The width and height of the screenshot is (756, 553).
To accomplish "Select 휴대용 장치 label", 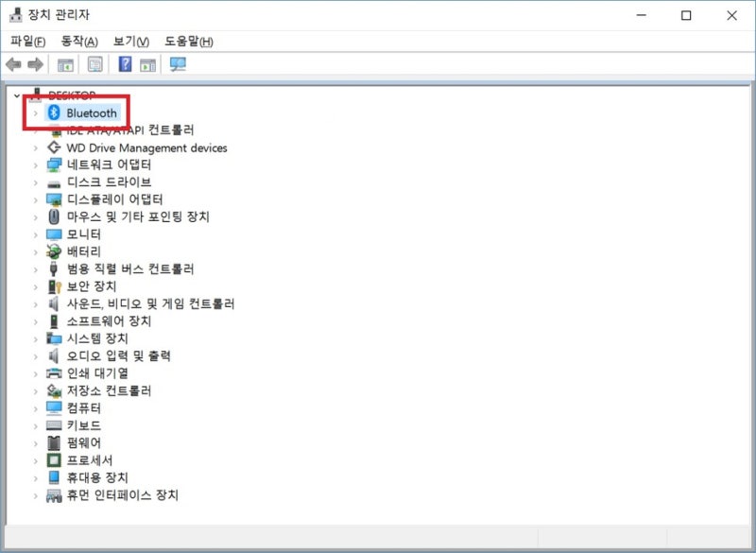I will point(97,477).
